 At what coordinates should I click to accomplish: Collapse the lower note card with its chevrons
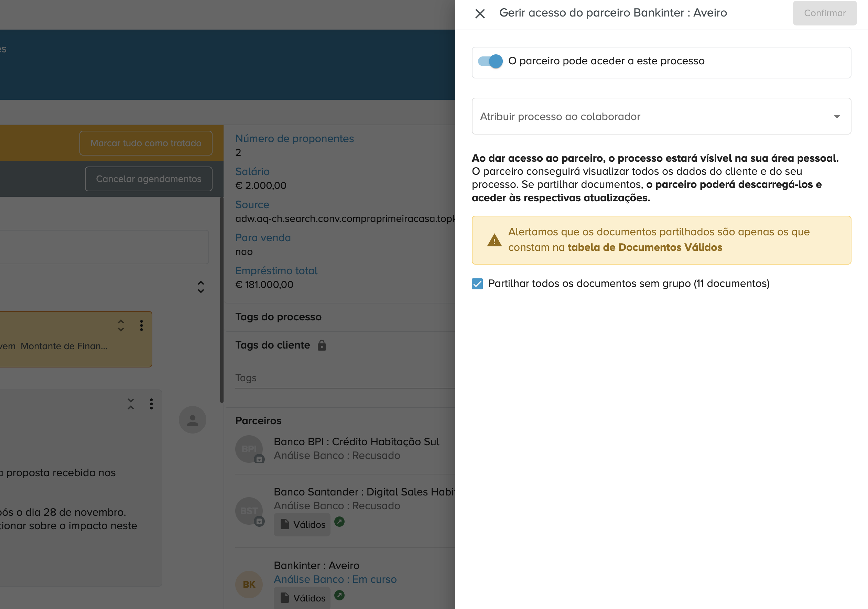click(131, 404)
